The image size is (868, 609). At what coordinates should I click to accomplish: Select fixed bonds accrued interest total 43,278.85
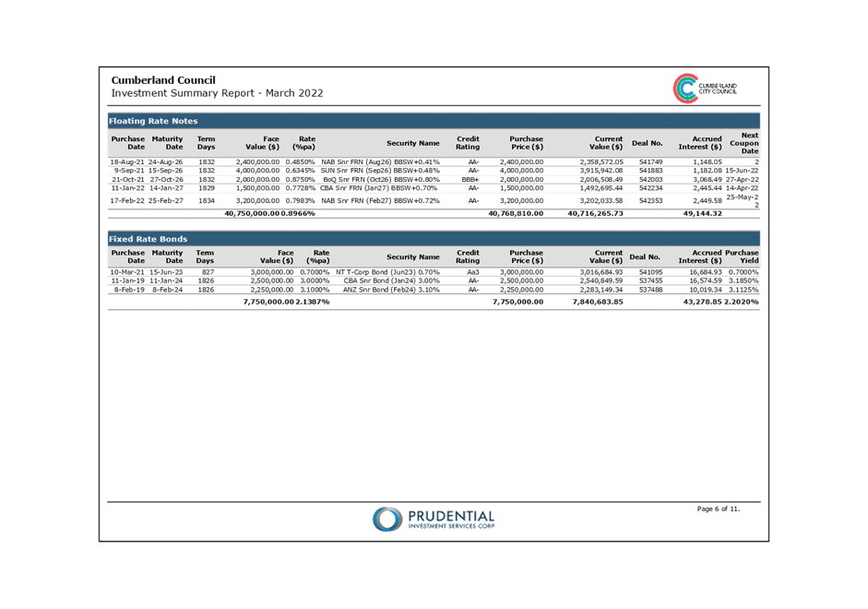tap(703, 302)
